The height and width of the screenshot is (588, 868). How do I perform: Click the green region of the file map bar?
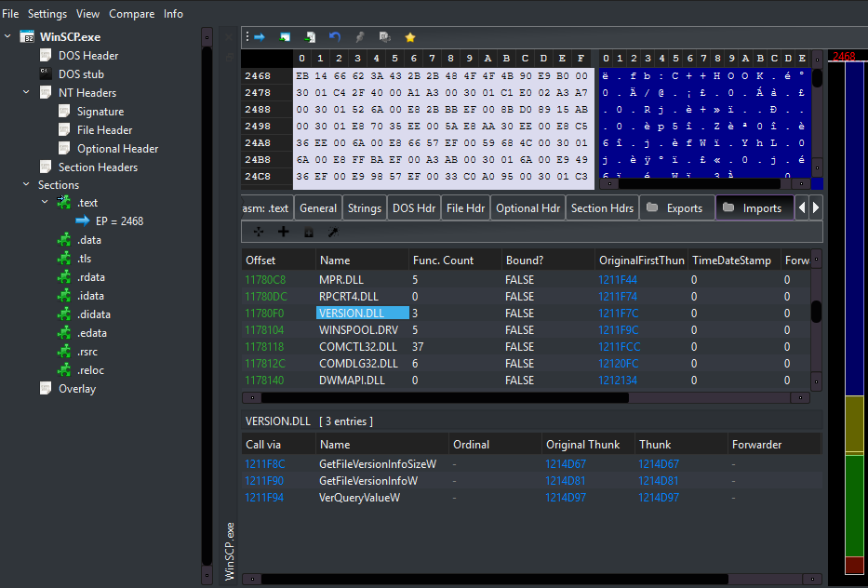pyautogui.click(x=855, y=505)
